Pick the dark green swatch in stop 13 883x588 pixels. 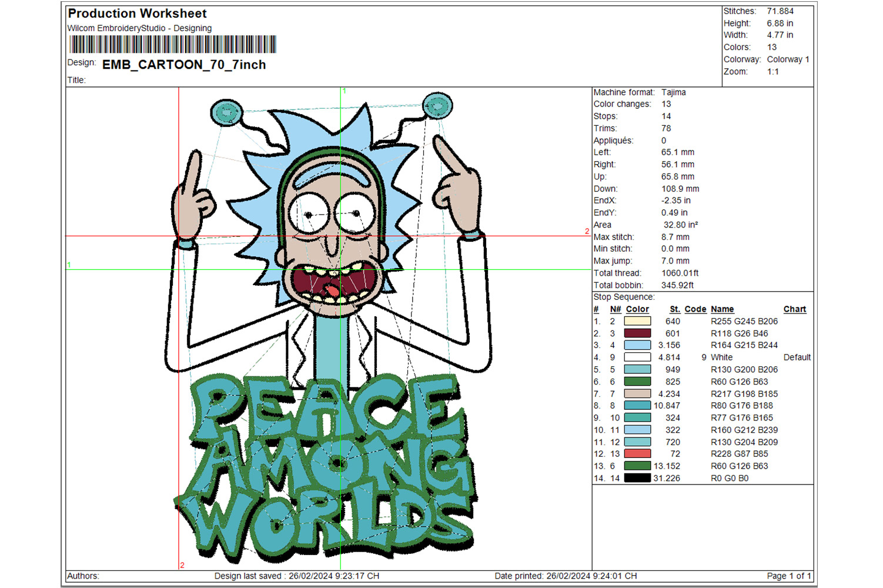pos(637,466)
